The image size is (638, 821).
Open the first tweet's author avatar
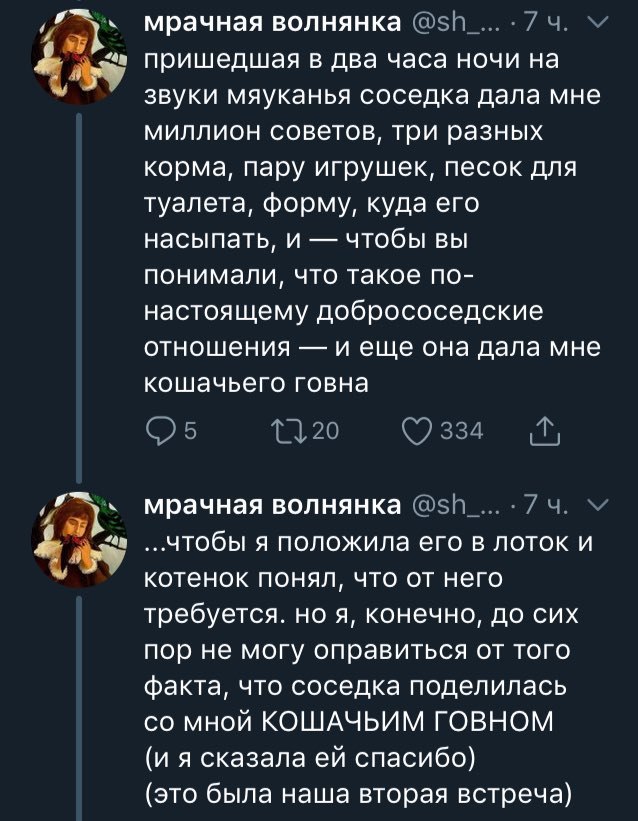(79, 57)
